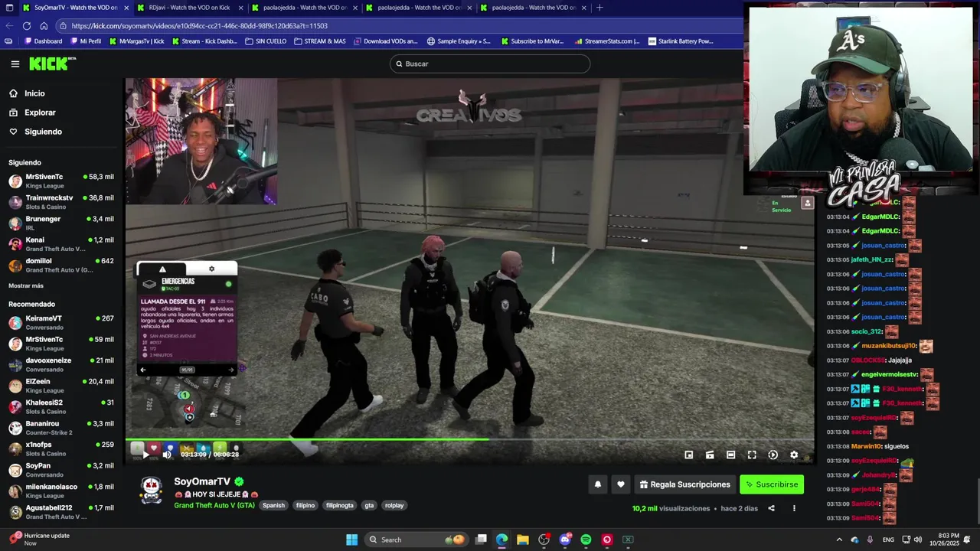Open Starlink Battery Pow... bookmark

click(680, 41)
